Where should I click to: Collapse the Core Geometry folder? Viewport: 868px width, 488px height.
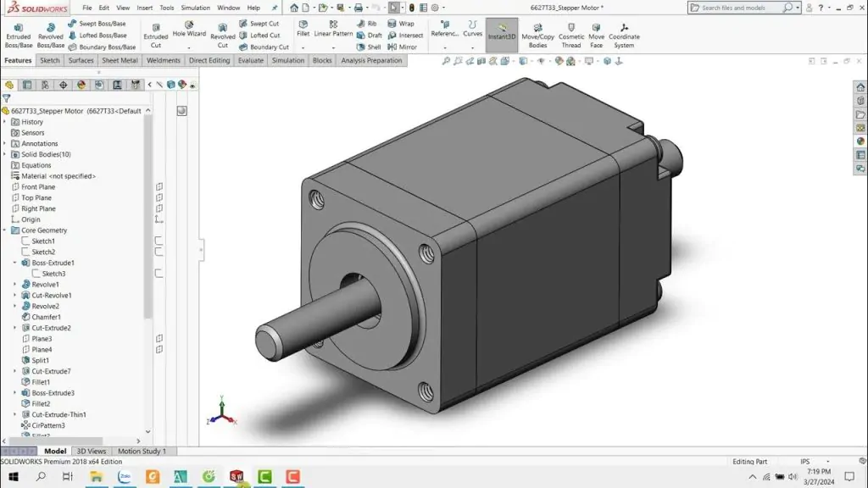[5, 230]
